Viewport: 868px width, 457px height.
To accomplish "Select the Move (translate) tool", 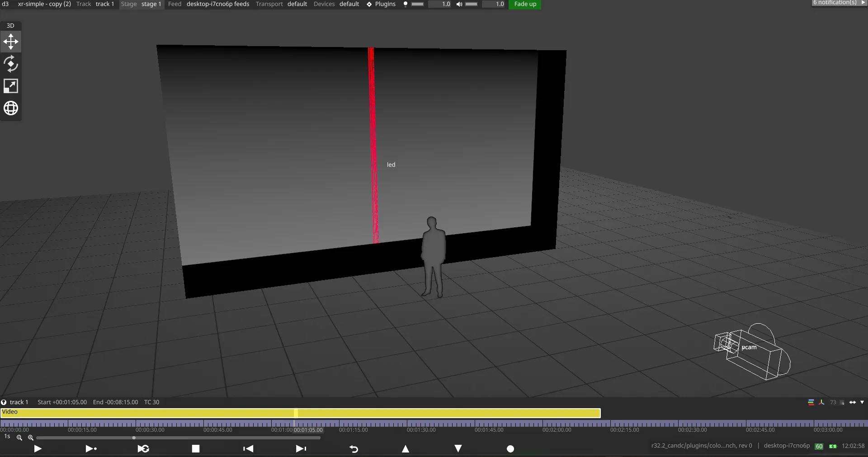I will click(11, 42).
